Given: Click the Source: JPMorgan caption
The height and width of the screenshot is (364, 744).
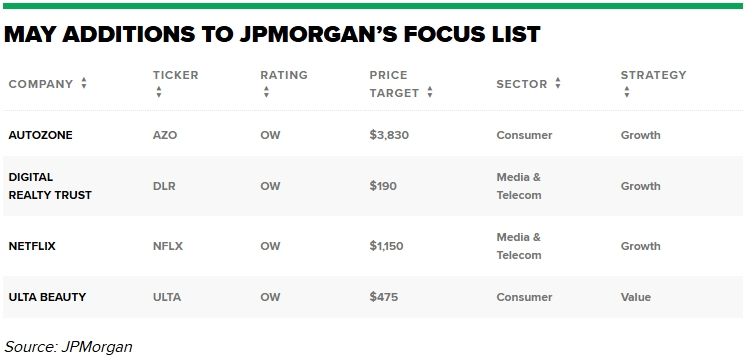Looking at the screenshot, I should (x=68, y=347).
